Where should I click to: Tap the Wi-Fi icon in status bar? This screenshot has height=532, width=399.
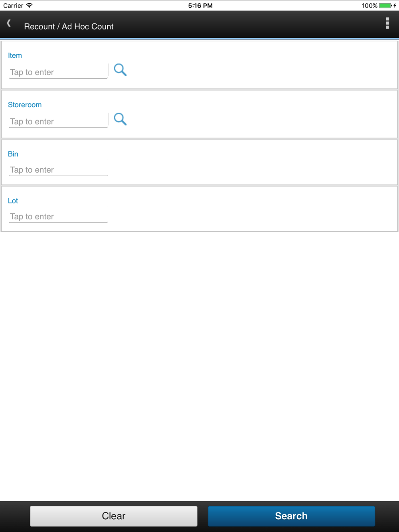[x=29, y=6]
